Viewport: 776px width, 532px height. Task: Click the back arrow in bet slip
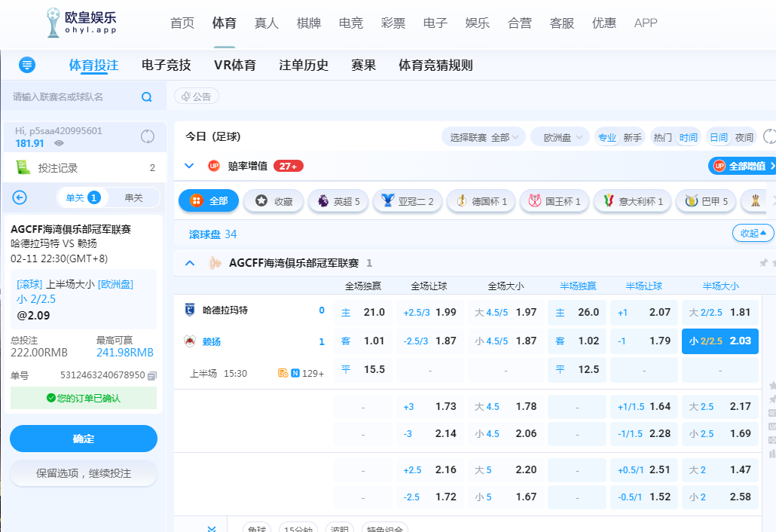point(20,197)
